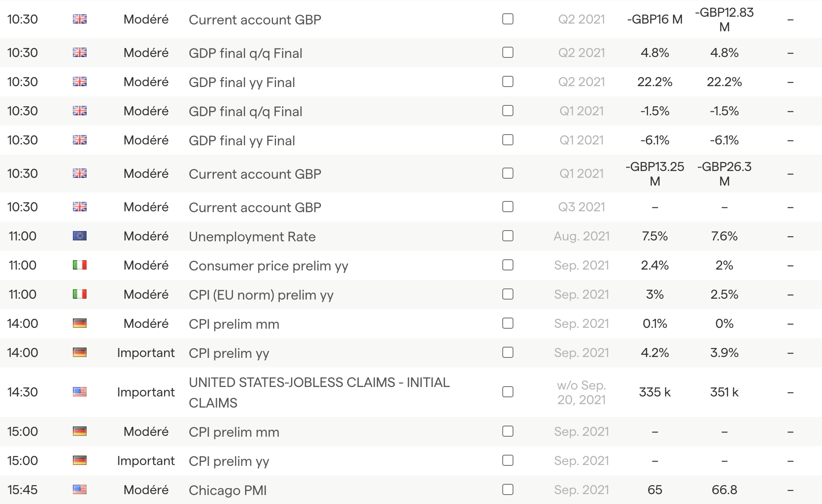Click the US flag beside Initial Jobless Claims
Screen dimensions: 822x504
(80, 392)
